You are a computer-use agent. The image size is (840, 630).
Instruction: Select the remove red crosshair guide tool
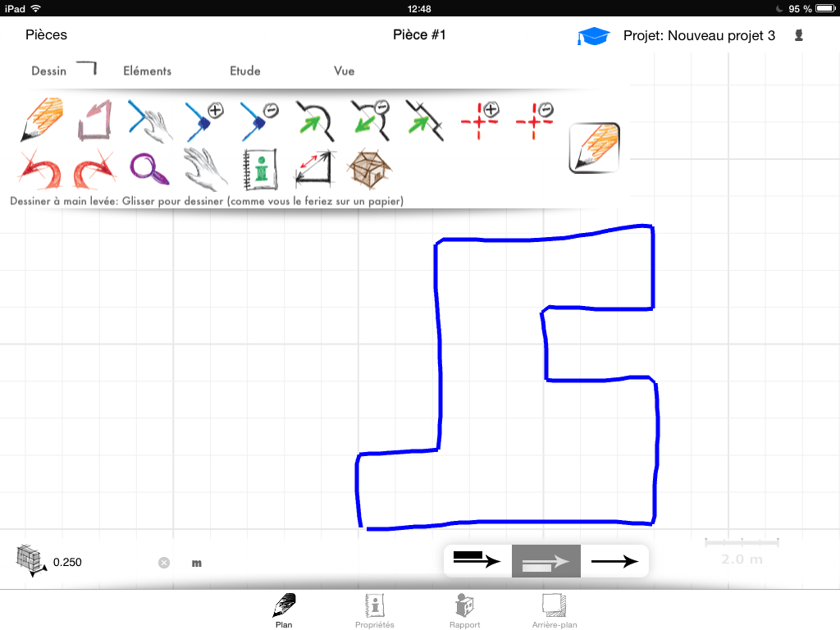(x=535, y=120)
